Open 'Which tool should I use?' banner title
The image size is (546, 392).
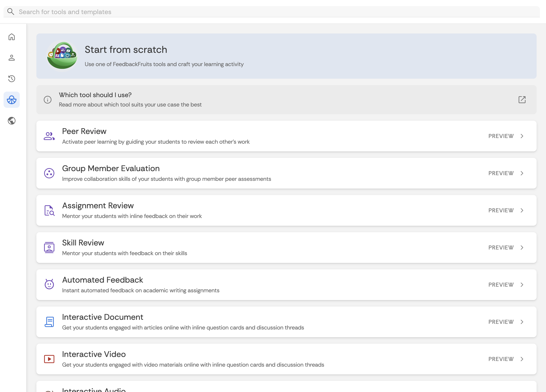95,95
